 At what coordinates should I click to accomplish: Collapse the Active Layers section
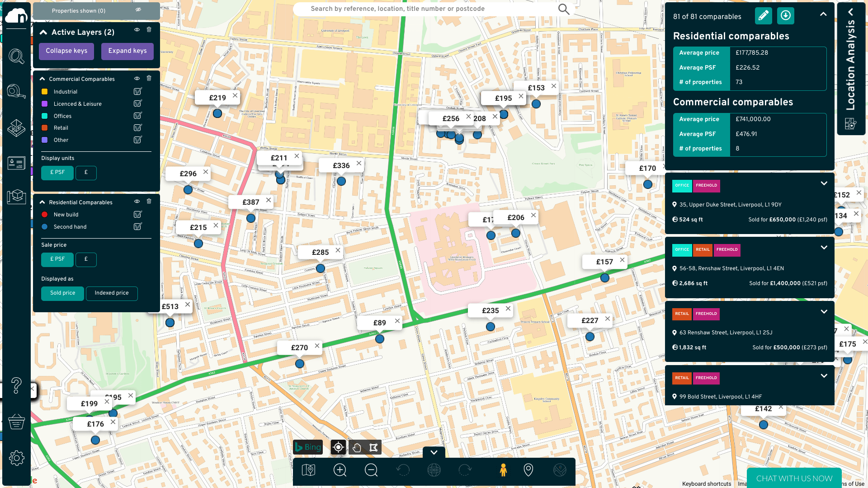coord(43,32)
